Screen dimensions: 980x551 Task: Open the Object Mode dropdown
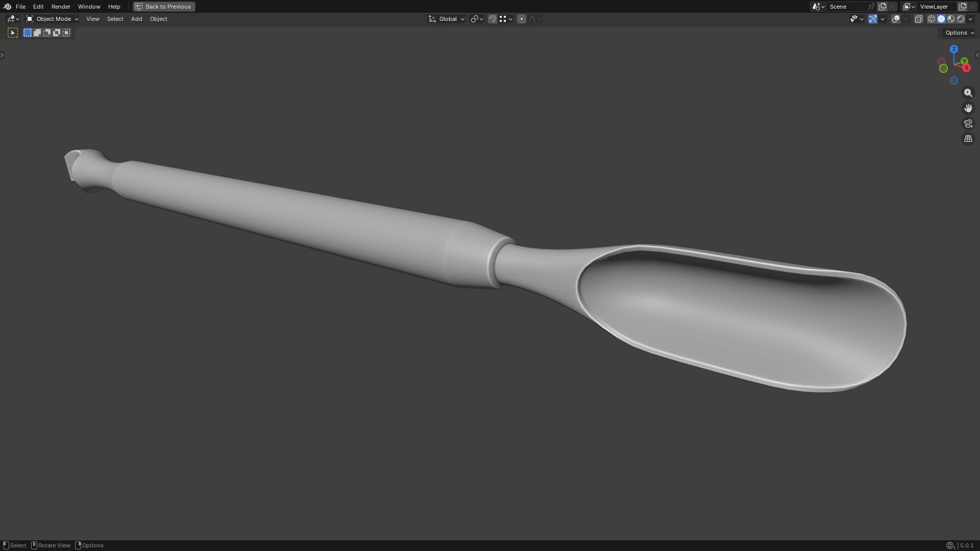(x=52, y=19)
